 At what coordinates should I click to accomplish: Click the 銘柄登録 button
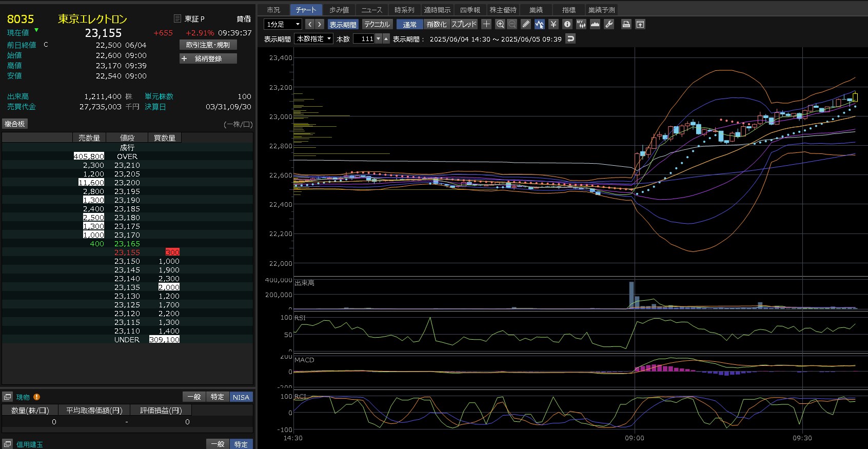[x=208, y=58]
